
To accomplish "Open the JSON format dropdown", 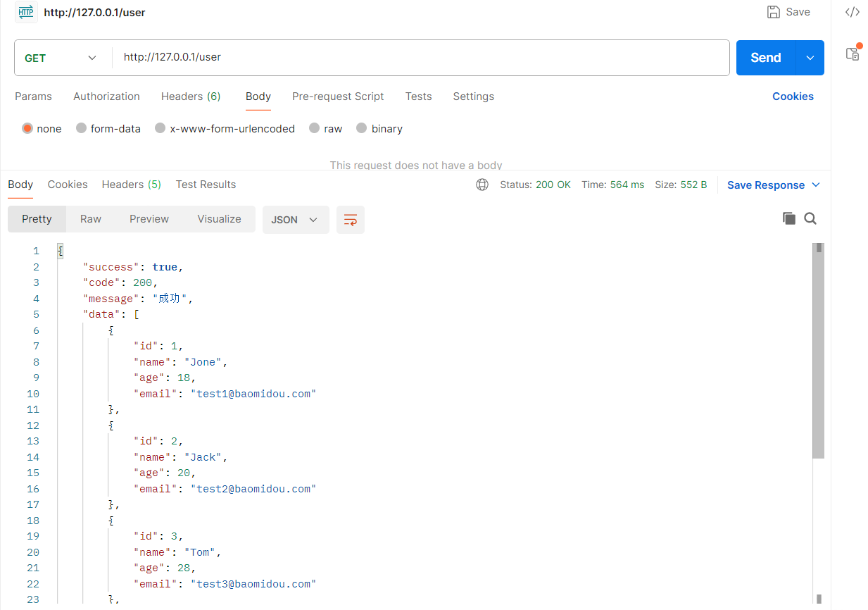I will click(295, 220).
